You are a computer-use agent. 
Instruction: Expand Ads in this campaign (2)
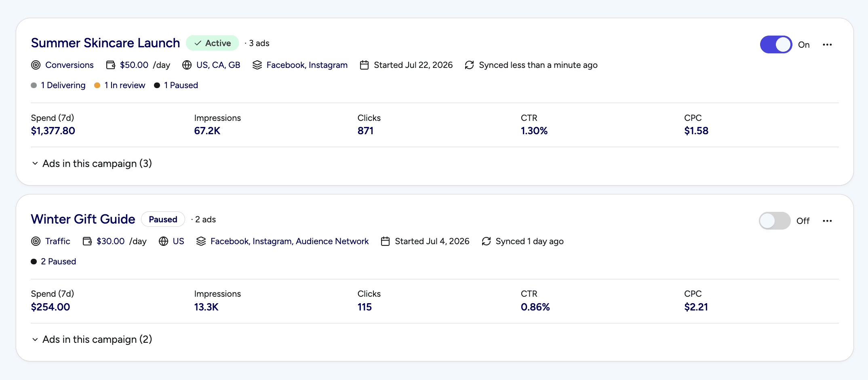click(92, 340)
